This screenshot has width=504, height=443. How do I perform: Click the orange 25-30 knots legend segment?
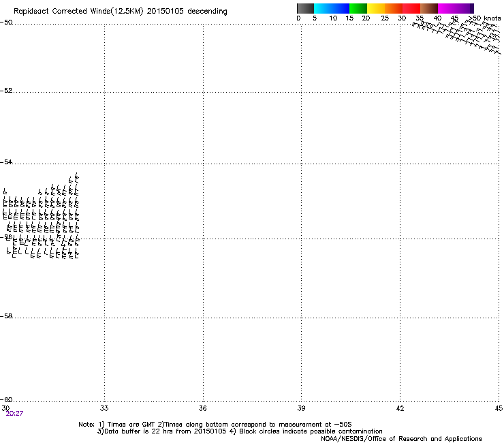[x=394, y=8]
